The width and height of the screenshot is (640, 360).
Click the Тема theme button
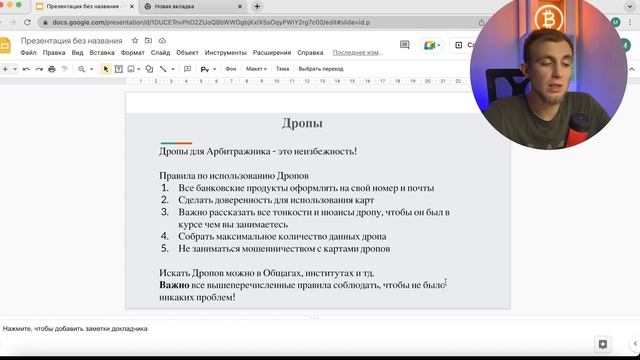[282, 69]
